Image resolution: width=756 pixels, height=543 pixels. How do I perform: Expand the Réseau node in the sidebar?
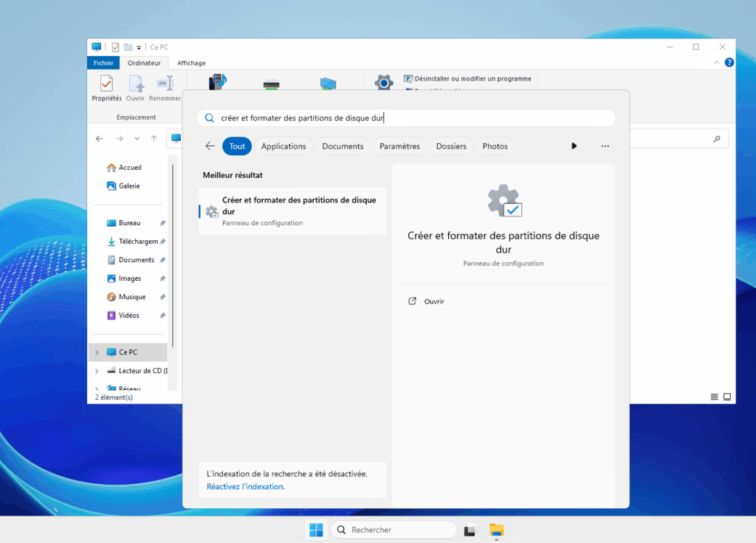(97, 389)
